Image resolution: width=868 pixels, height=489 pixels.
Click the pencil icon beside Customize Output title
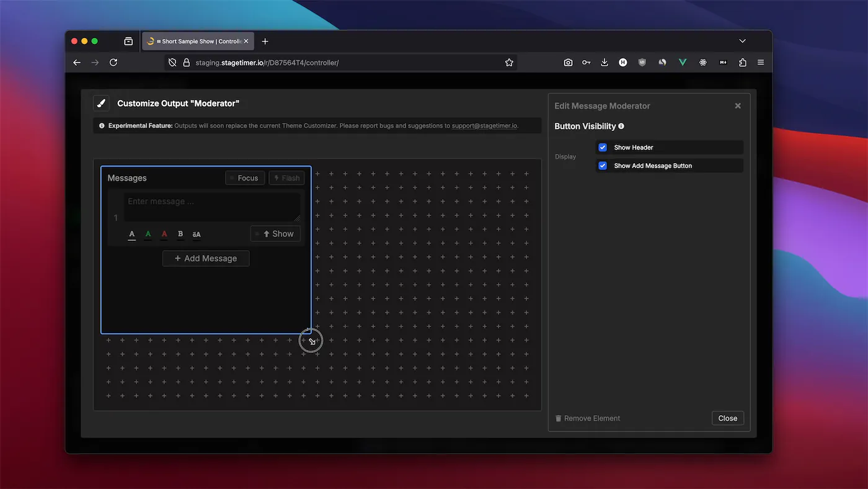tap(101, 103)
